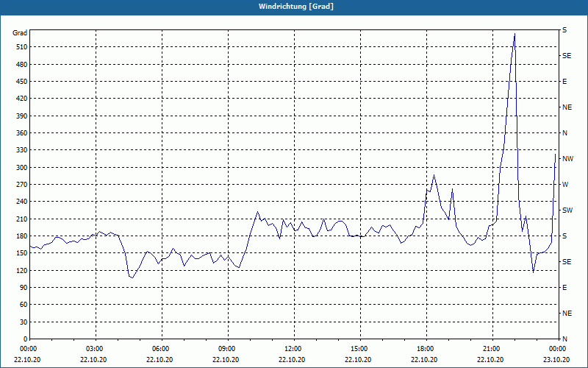Click the "Grad" unit label on the left axis

point(20,33)
